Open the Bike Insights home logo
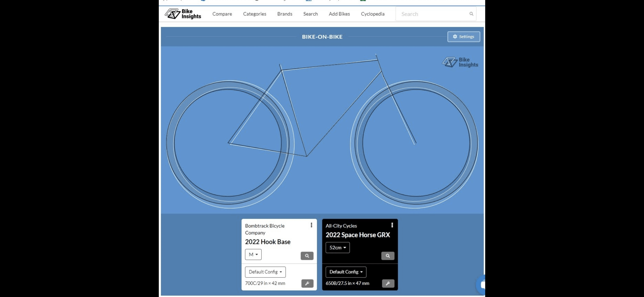644x297 pixels. coord(183,14)
